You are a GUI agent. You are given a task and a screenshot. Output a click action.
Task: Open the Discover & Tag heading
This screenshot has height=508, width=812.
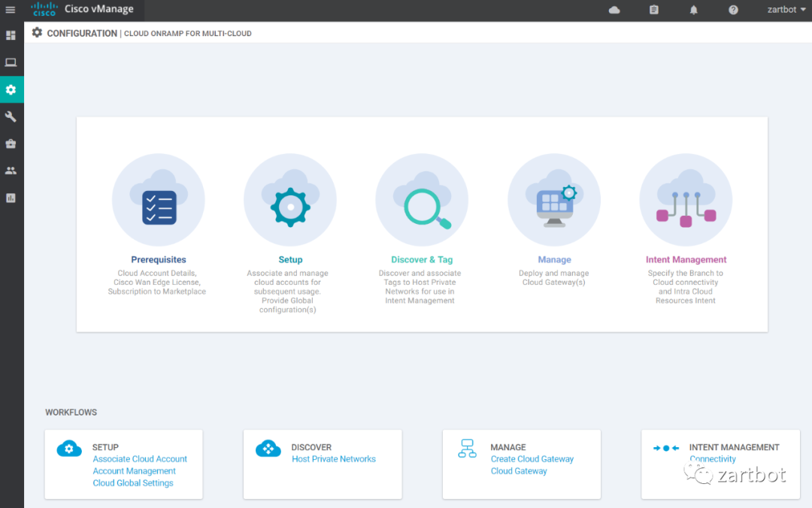point(422,259)
